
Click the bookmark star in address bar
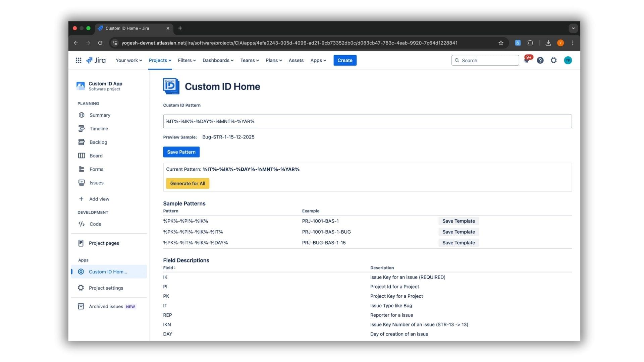point(501,43)
